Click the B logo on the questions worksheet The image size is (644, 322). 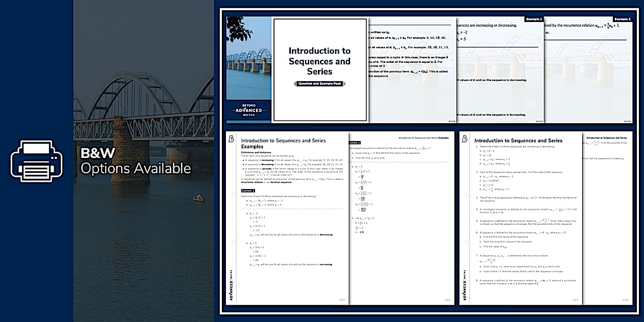[x=465, y=139]
